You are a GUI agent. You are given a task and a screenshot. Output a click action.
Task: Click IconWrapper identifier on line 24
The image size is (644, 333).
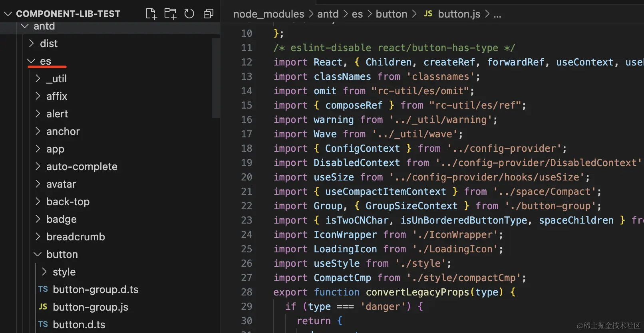point(345,235)
